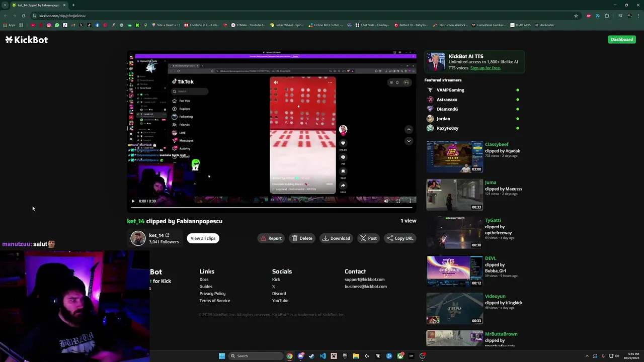This screenshot has height=362, width=644.
Task: Click Sign up for free link
Action: (x=485, y=68)
